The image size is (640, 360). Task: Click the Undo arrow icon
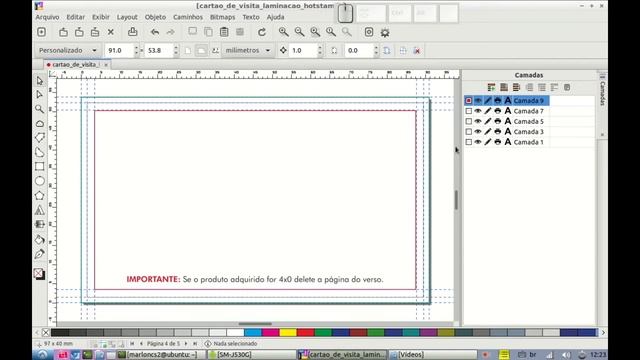pos(155,32)
